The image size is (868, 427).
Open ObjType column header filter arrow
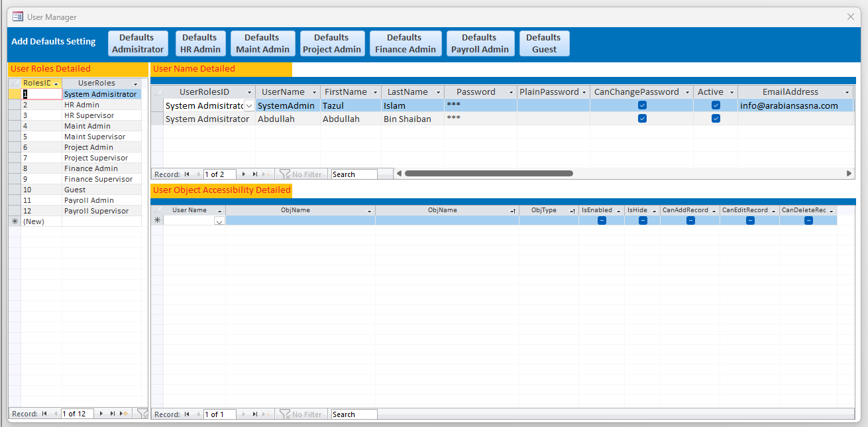(572, 210)
